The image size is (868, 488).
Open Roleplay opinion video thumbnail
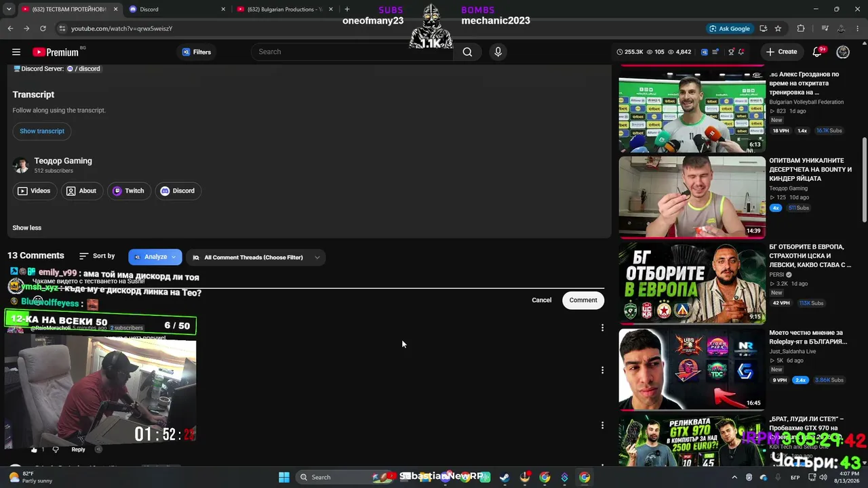(x=692, y=369)
